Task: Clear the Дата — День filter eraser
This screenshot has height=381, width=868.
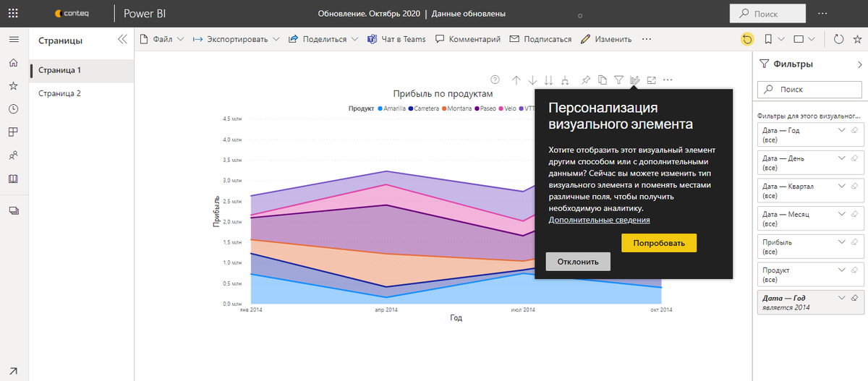Action: (x=854, y=158)
